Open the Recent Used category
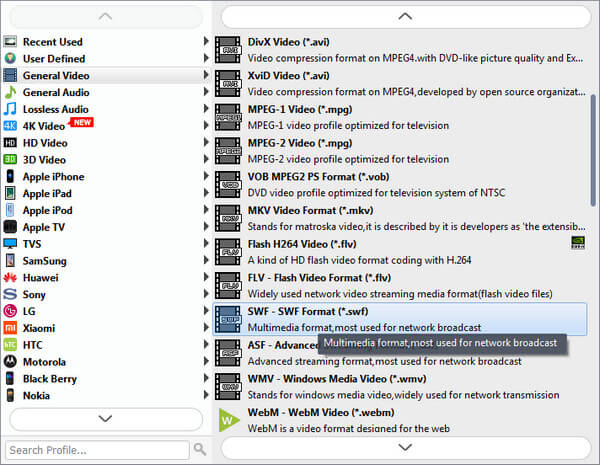Screen dimensions: 600x465 53,42
